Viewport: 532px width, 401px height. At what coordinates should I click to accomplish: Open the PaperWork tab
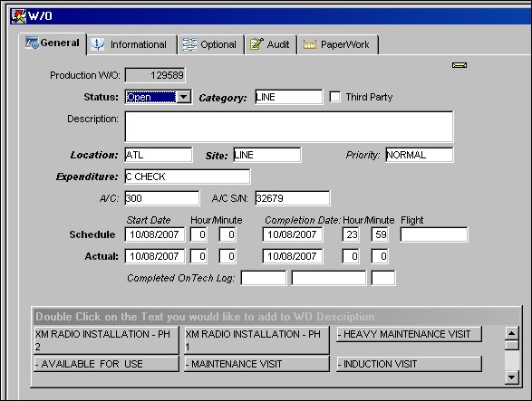337,44
